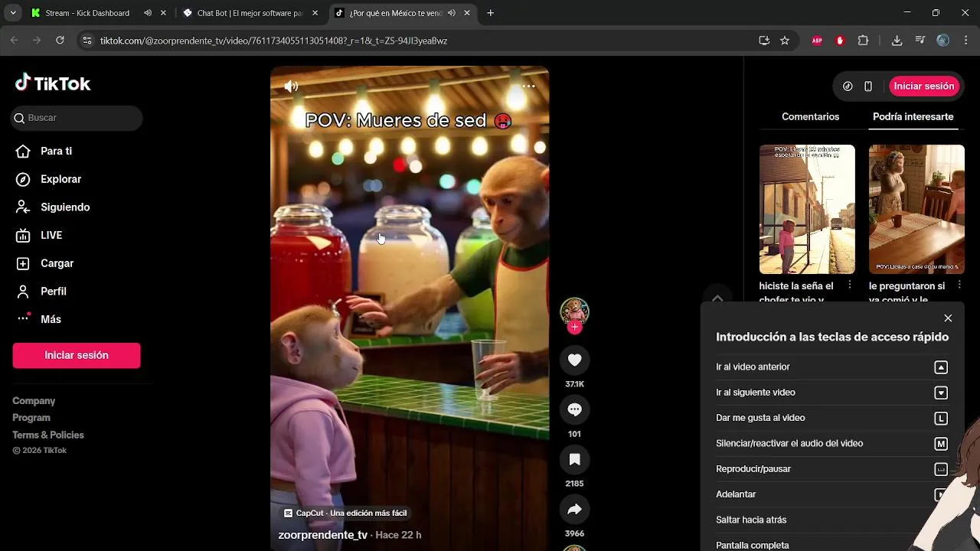Click the L key for 'Dar me gusta'

(941, 419)
